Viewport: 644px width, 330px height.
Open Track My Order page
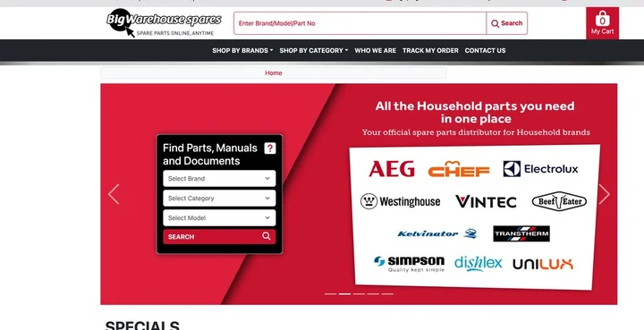[430, 50]
